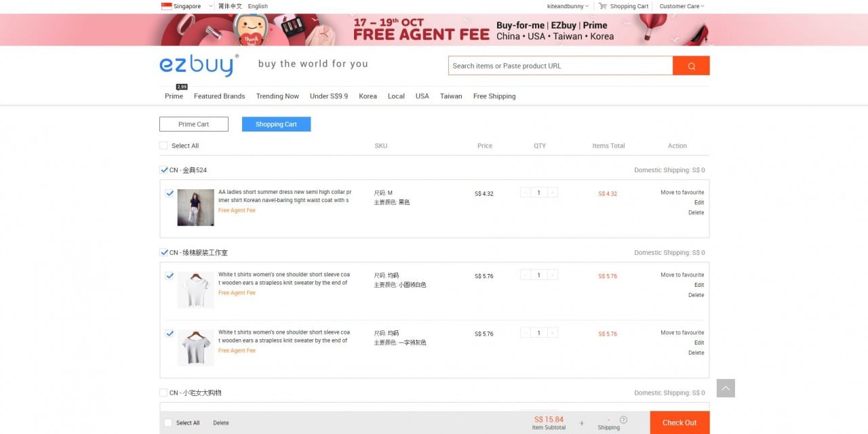868x434 pixels.
Task: Uncheck the CN - 金典524 seller checkbox
Action: [164, 170]
